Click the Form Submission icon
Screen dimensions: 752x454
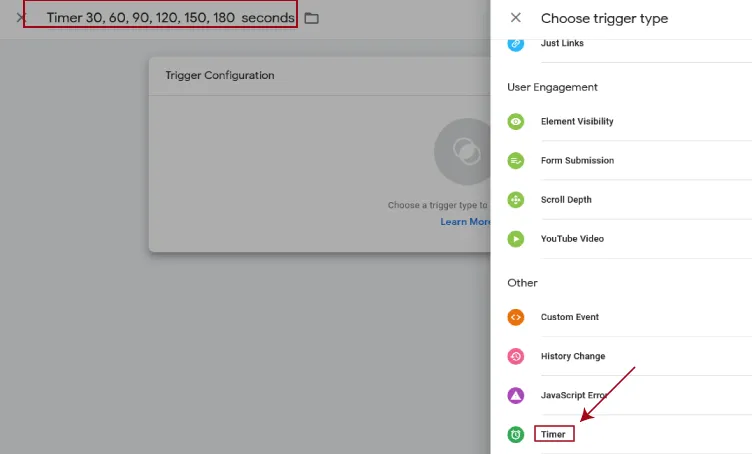click(x=516, y=160)
